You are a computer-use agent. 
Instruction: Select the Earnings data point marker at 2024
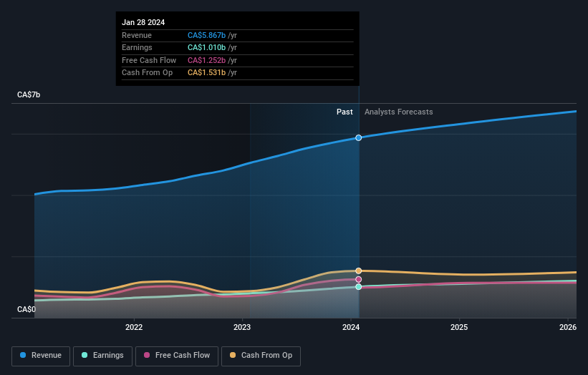tap(359, 287)
